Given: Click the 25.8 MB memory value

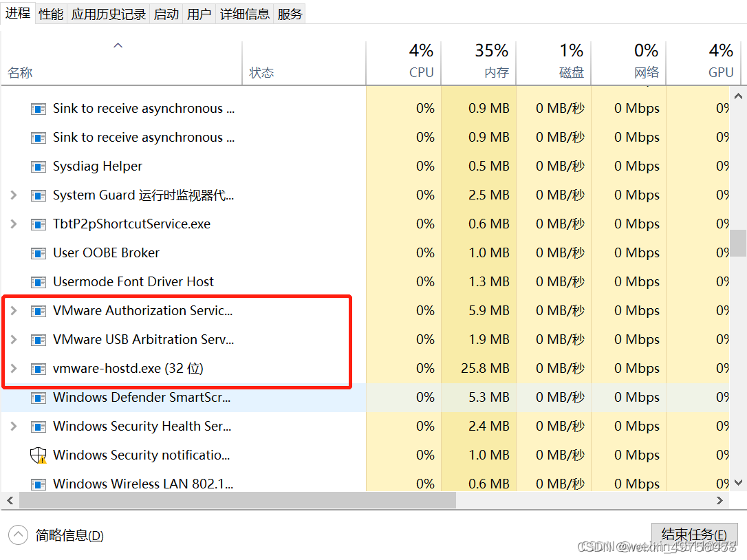Looking at the screenshot, I should pos(485,369).
